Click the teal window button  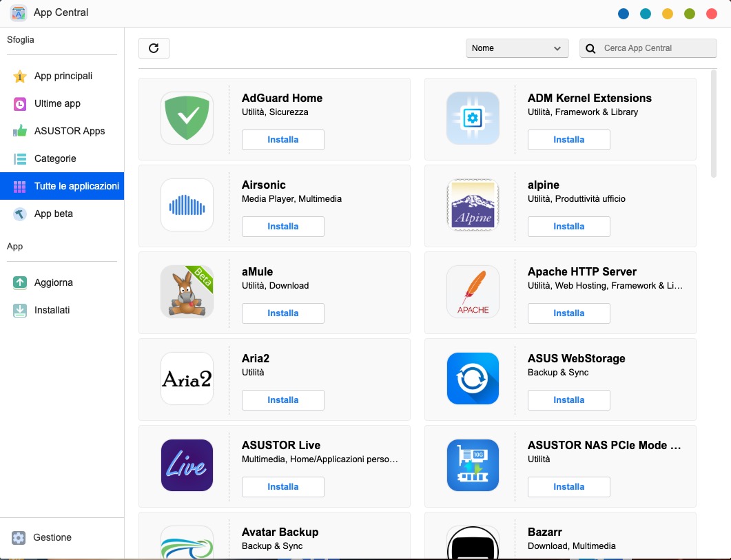click(645, 14)
